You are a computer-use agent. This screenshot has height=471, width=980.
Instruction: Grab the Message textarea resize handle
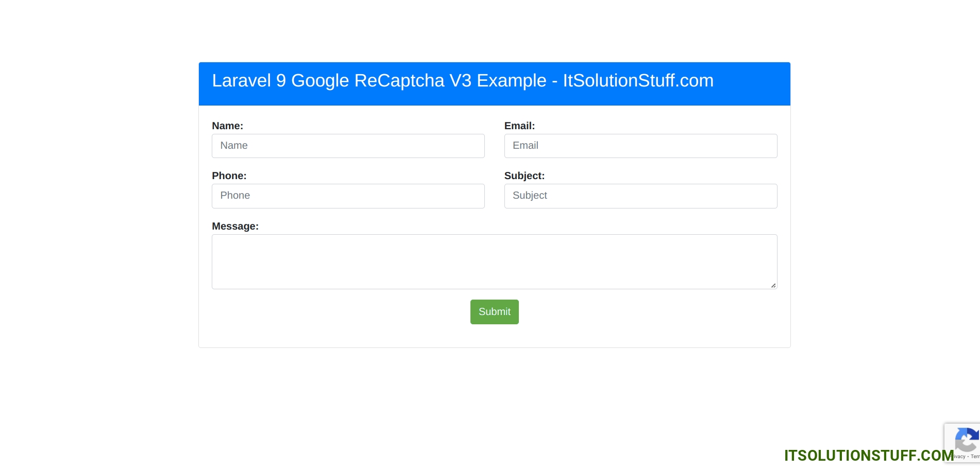coord(773,285)
